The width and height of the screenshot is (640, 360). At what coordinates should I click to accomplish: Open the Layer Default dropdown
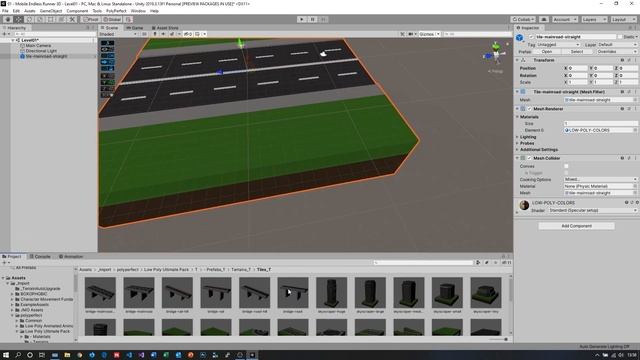pyautogui.click(x=618, y=44)
